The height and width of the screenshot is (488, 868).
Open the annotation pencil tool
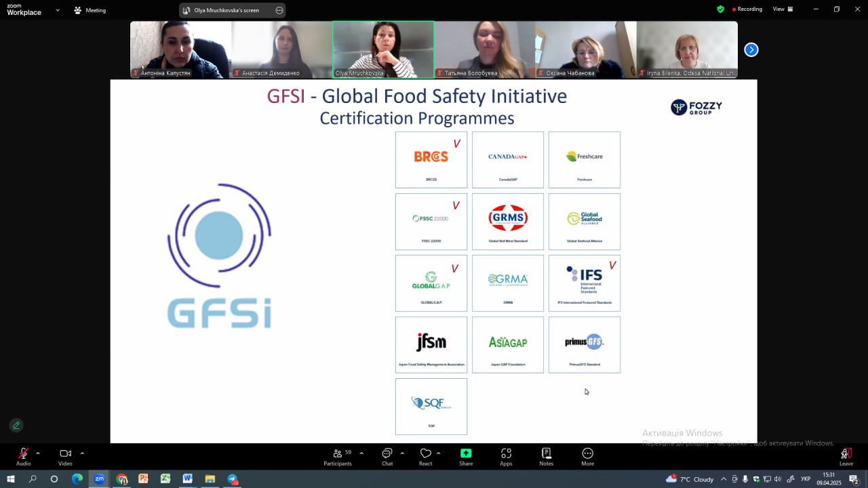click(x=16, y=425)
